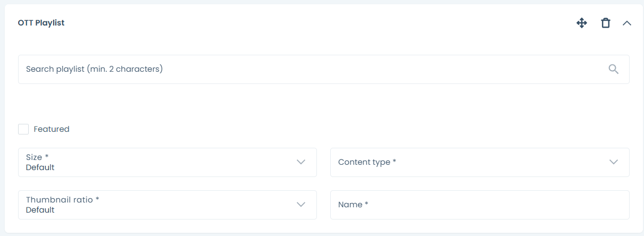
Task: Click the Thumbnail ratio chevron arrow
Action: tap(301, 205)
